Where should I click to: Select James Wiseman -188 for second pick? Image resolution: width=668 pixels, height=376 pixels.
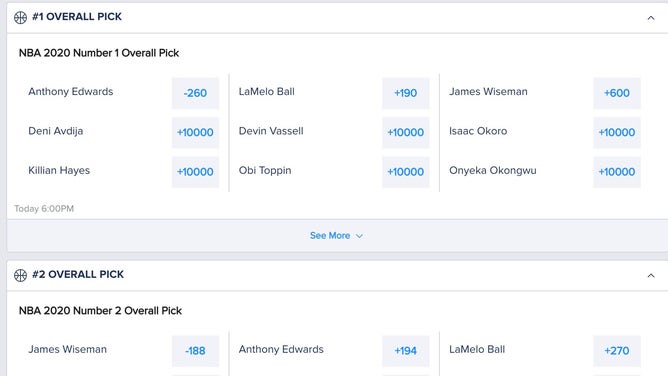tap(195, 351)
